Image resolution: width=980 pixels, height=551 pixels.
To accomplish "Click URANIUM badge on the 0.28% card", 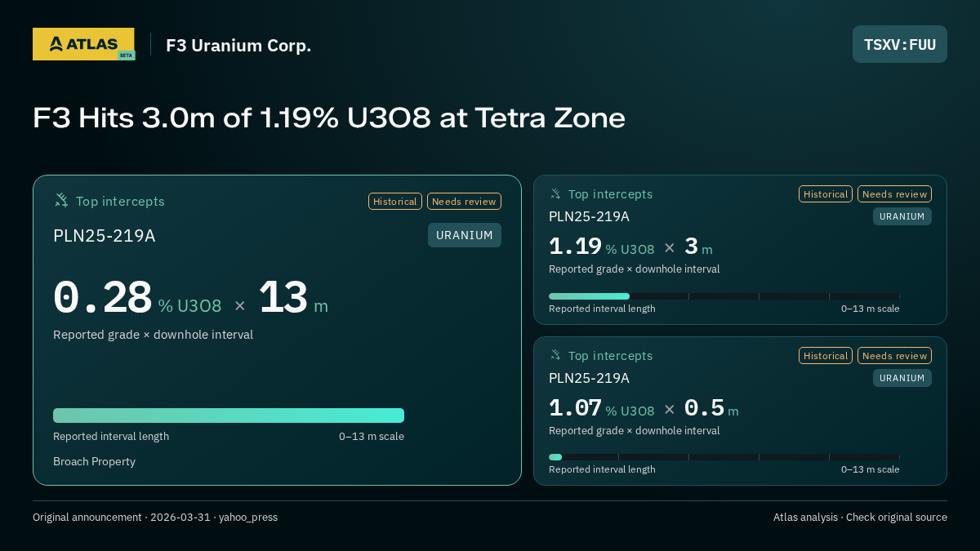I will pos(465,235).
